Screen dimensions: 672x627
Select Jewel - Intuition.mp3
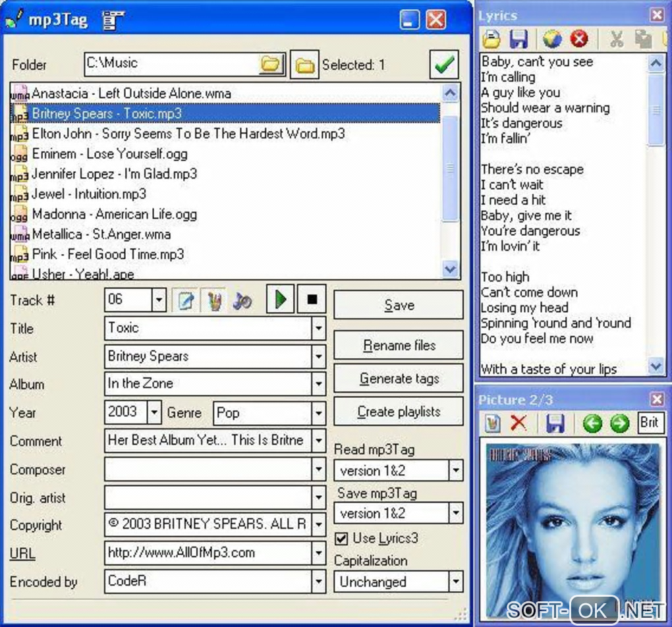[225, 194]
